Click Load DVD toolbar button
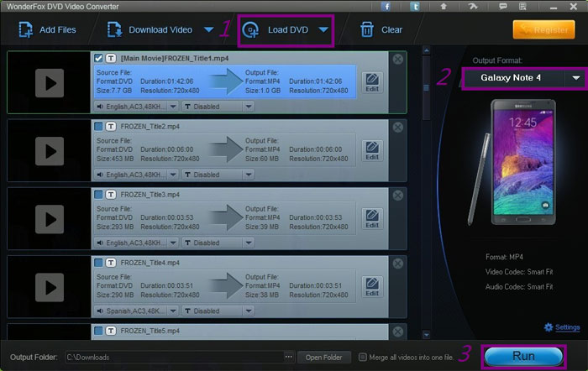This screenshot has width=588, height=371. 276,30
